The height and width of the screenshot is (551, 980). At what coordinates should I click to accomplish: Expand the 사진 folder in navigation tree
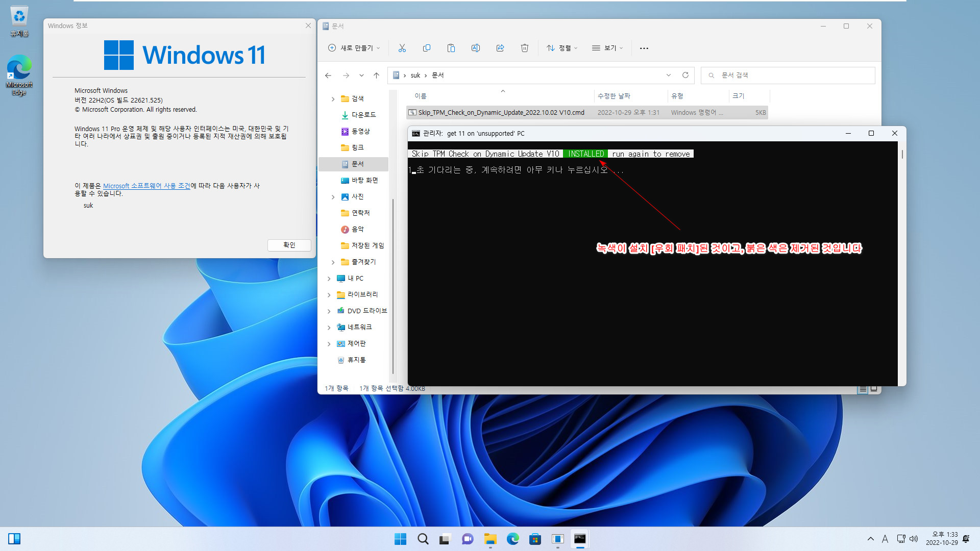pyautogui.click(x=333, y=197)
